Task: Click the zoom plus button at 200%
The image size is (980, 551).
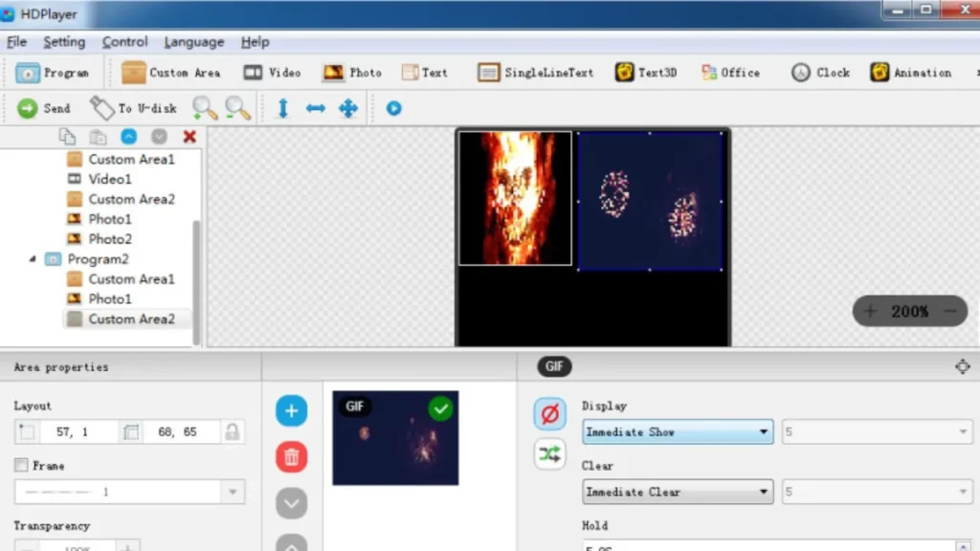Action: [870, 311]
